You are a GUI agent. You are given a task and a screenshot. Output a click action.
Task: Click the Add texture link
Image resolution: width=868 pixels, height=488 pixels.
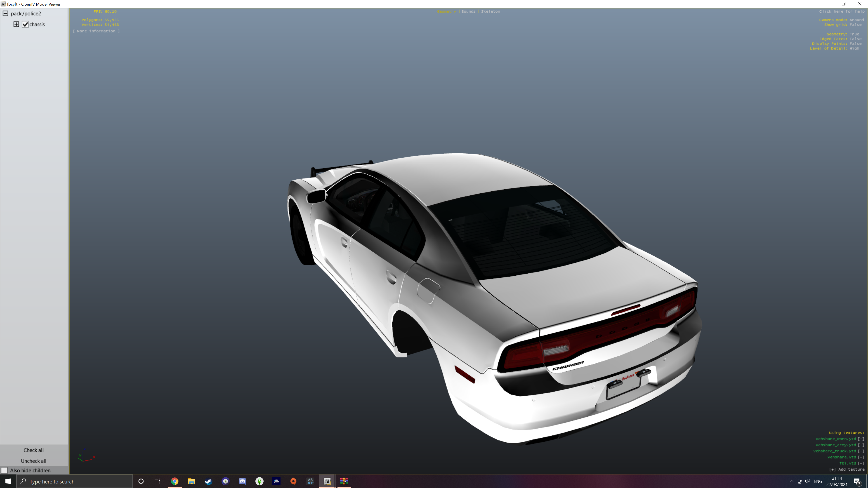point(847,469)
